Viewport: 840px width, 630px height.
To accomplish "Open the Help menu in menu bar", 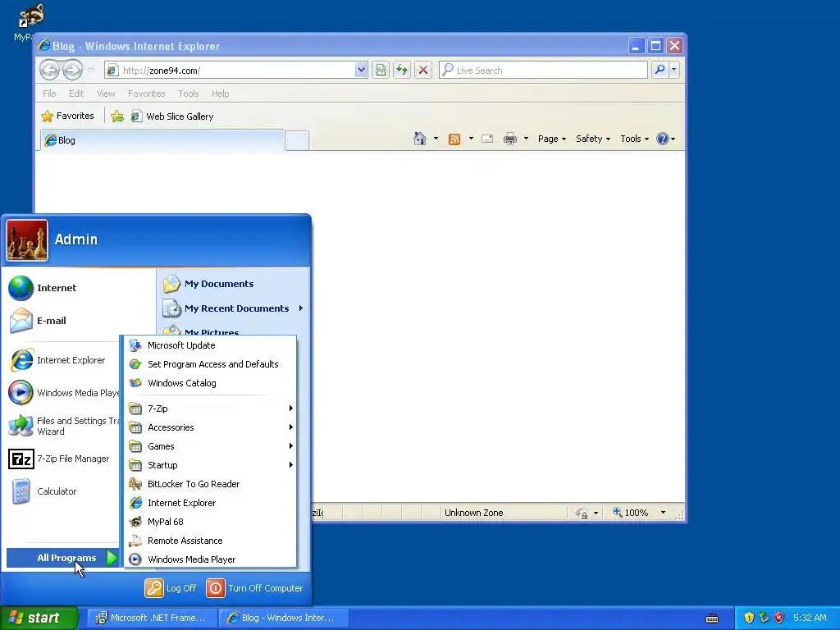I will (220, 94).
